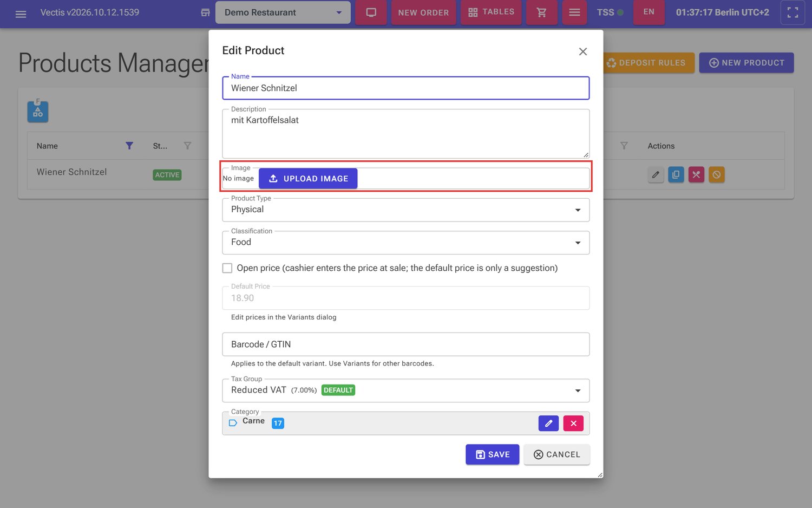This screenshot has width=812, height=508.
Task: Cancel editing the product
Action: pos(556,454)
